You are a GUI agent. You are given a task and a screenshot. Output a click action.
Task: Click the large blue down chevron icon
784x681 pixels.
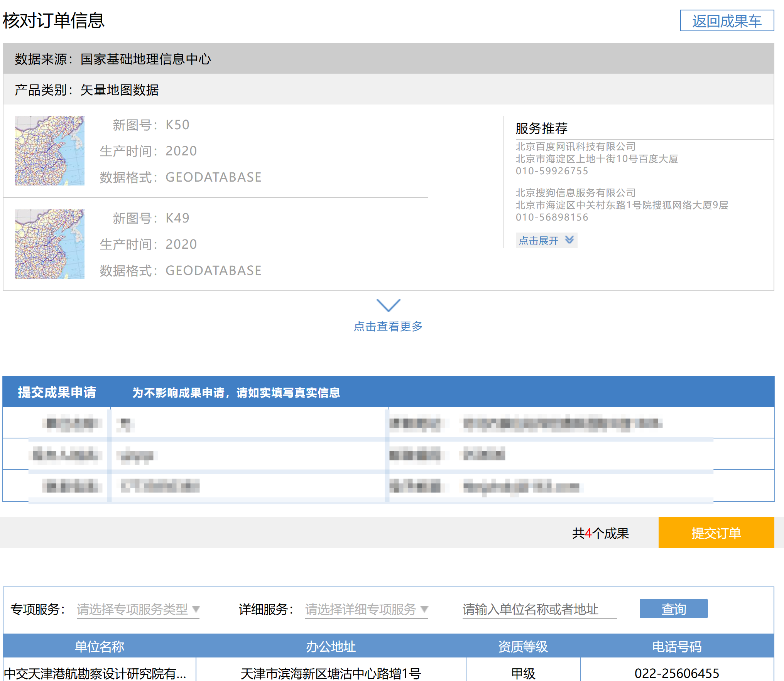[388, 305]
